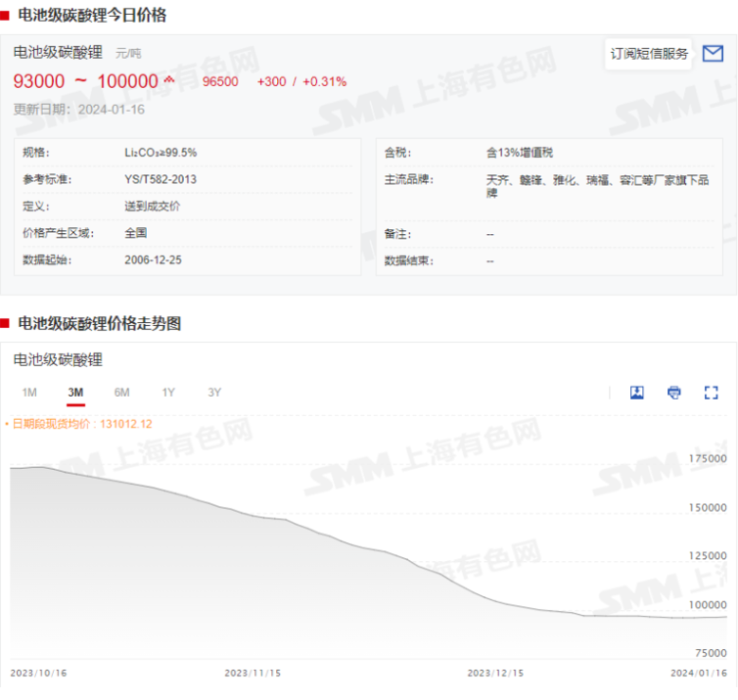Click the +0.31% price change value
Viewport: 738px width, 700px height.
(x=324, y=81)
